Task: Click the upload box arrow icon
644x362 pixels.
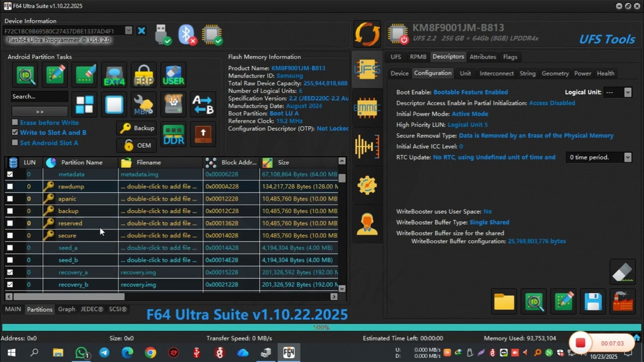Action: pyautogui.click(x=203, y=134)
